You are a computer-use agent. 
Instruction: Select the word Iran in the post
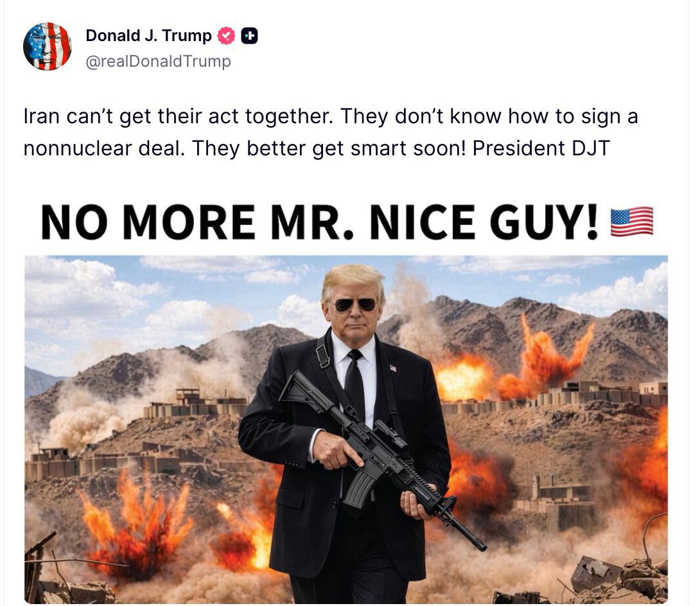click(42, 116)
